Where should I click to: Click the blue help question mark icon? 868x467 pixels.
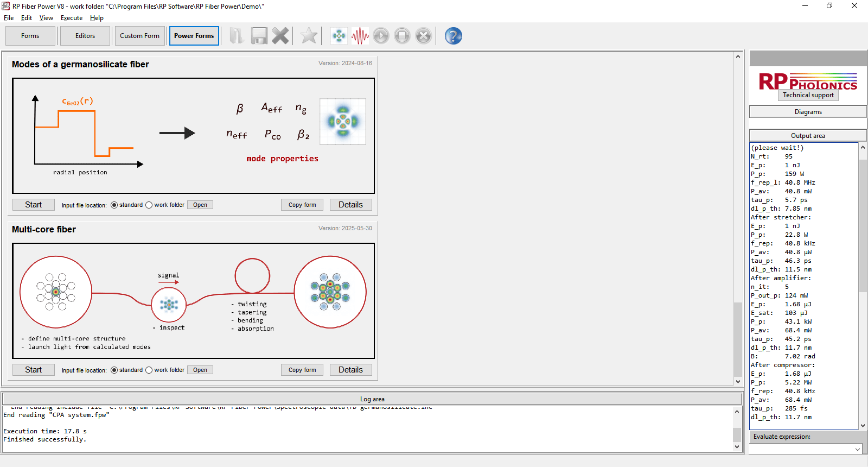(x=453, y=36)
